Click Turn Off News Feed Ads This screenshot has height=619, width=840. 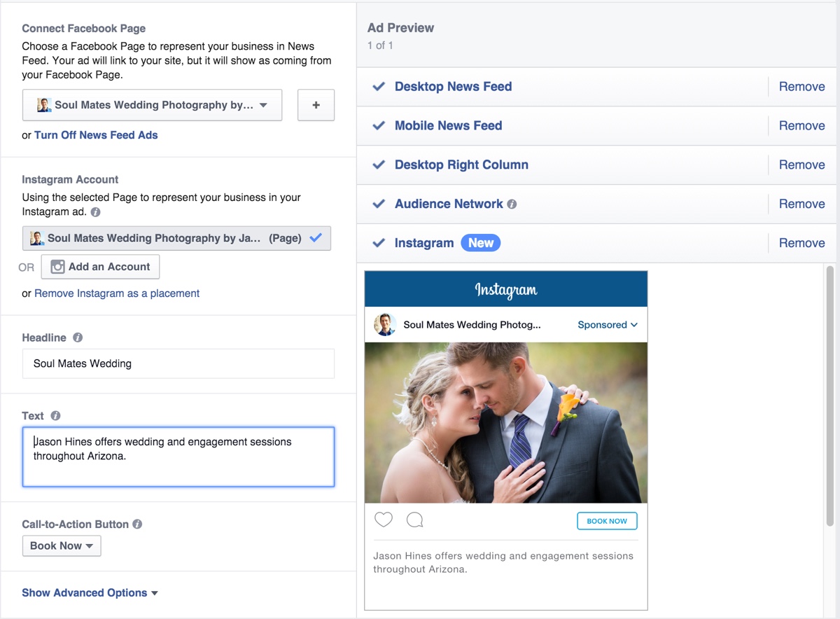(x=96, y=135)
